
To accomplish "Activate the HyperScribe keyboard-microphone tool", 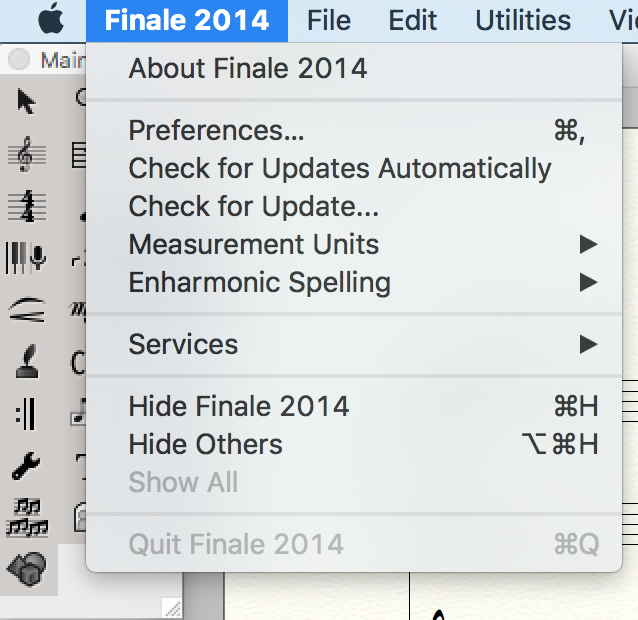I will (x=26, y=258).
